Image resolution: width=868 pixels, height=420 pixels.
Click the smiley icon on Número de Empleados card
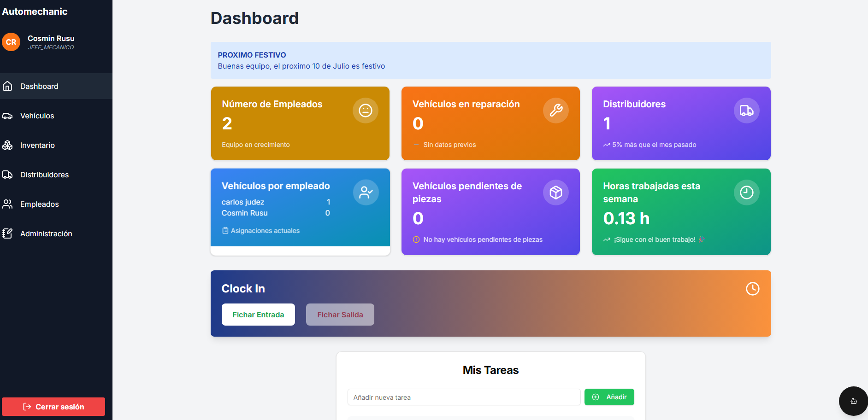pos(366,111)
